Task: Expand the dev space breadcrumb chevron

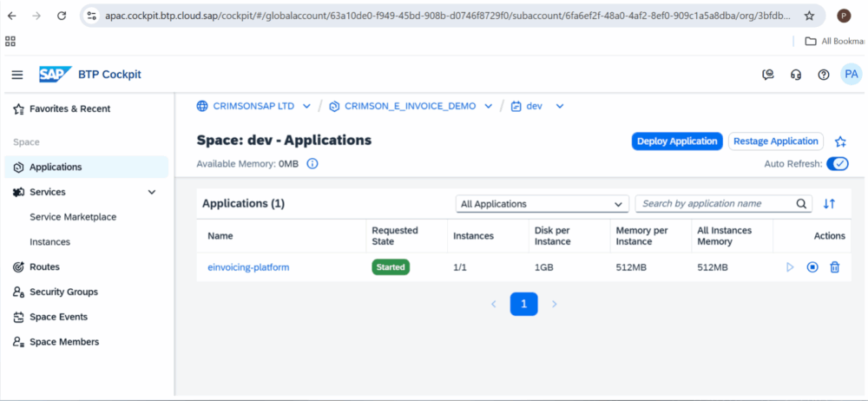Action: tap(560, 106)
